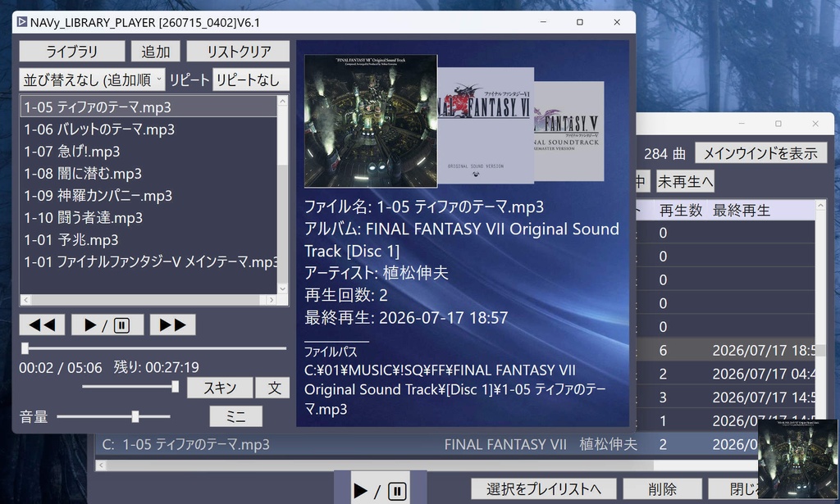Click the playback seek bar
This screenshot has height=504, width=840.
pyautogui.click(x=153, y=348)
